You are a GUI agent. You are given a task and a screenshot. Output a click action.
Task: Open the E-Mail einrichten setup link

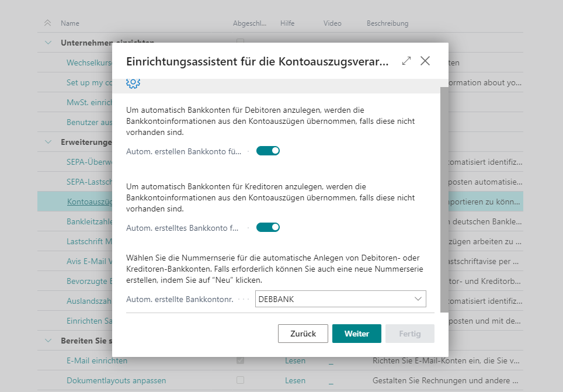tap(96, 360)
